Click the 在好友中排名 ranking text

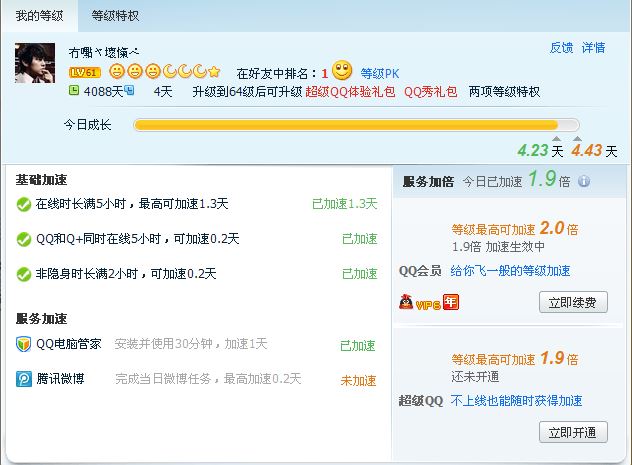coord(283,74)
